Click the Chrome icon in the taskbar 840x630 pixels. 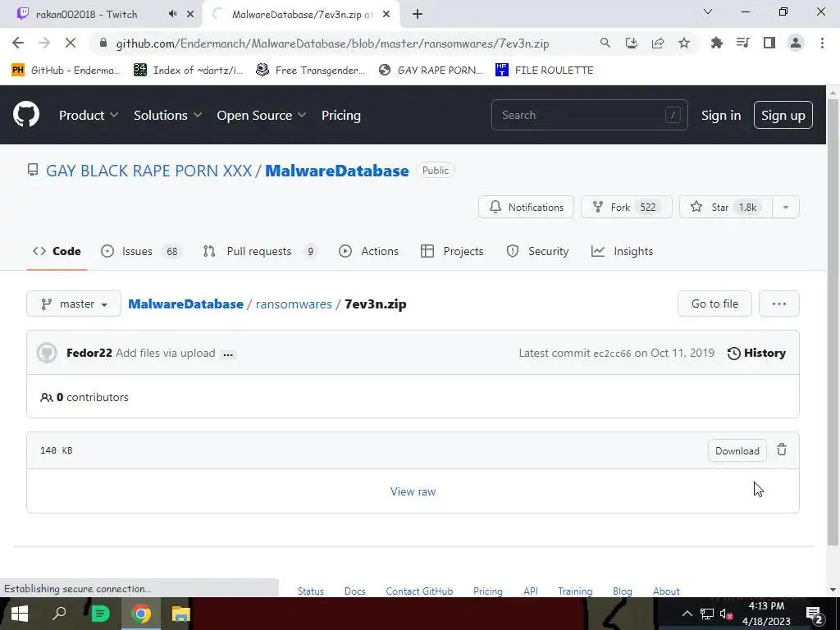pos(141,614)
